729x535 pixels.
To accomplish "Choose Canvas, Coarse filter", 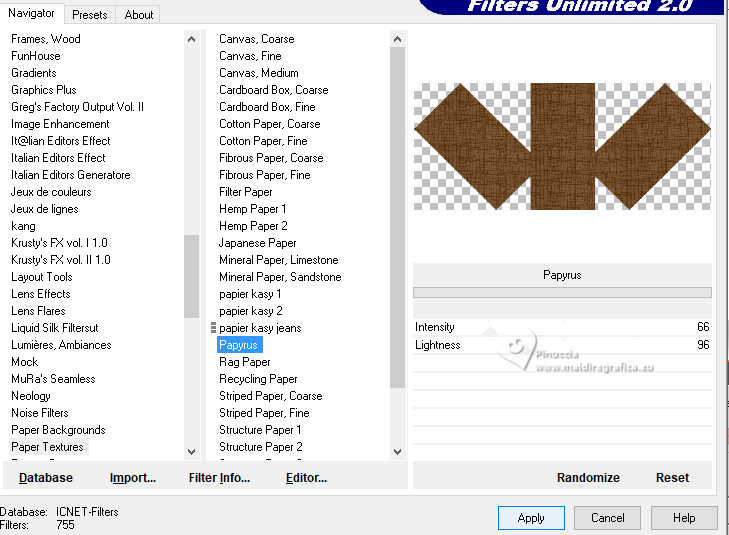I will pos(257,39).
